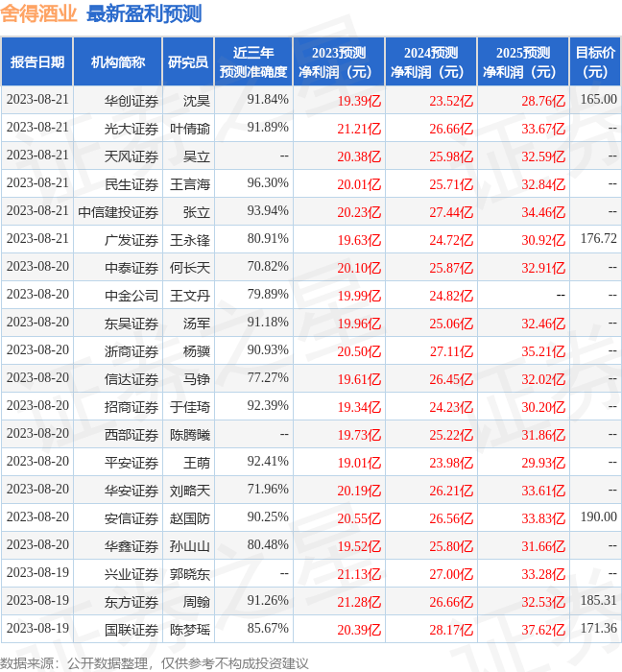The image size is (622, 672).
Task: Click researcher 陈腾曦
Action: pyautogui.click(x=190, y=435)
